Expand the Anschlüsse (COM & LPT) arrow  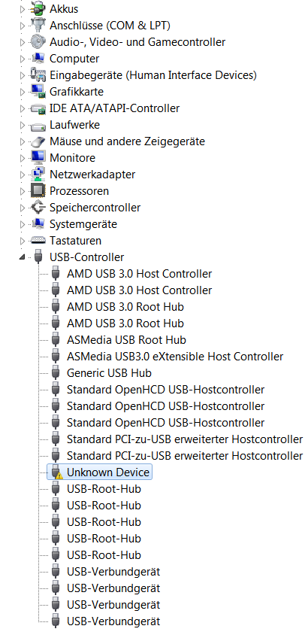(23, 26)
